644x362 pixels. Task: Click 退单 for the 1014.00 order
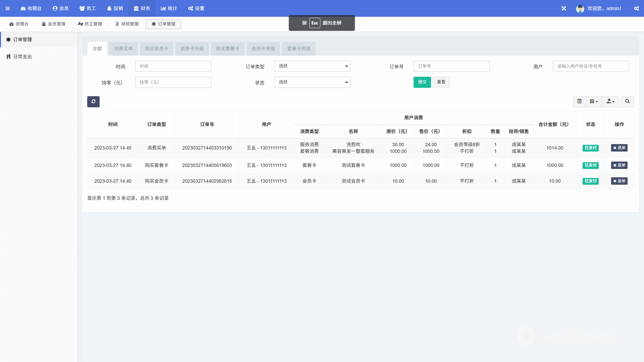pyautogui.click(x=619, y=148)
